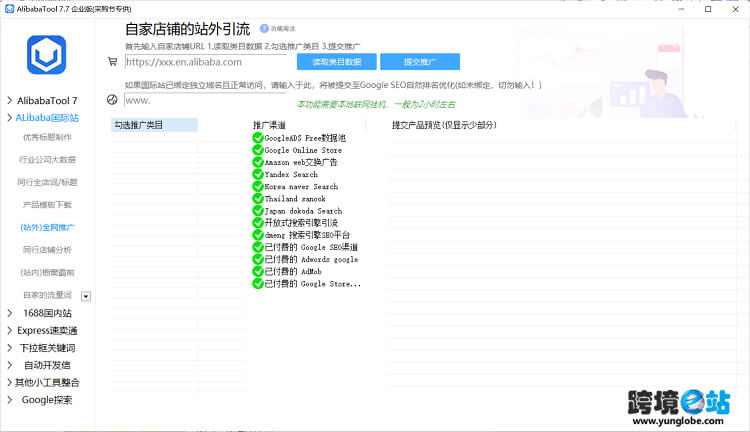
Task: Open 自家的流量词 sidebar item
Action: [47, 295]
